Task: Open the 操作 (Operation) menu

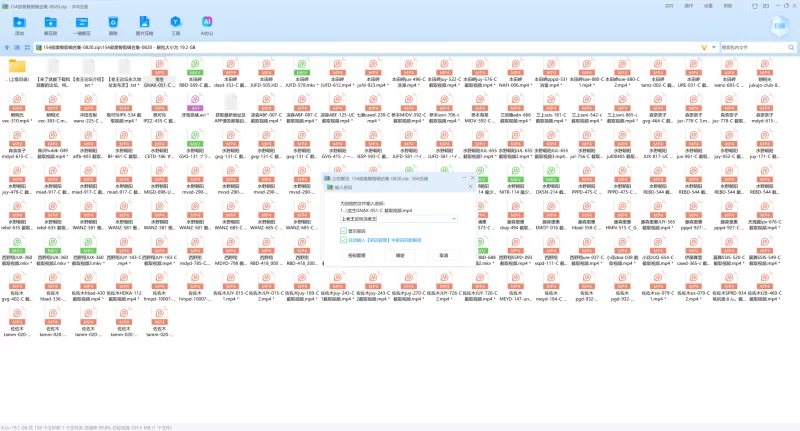Action: 688,6
